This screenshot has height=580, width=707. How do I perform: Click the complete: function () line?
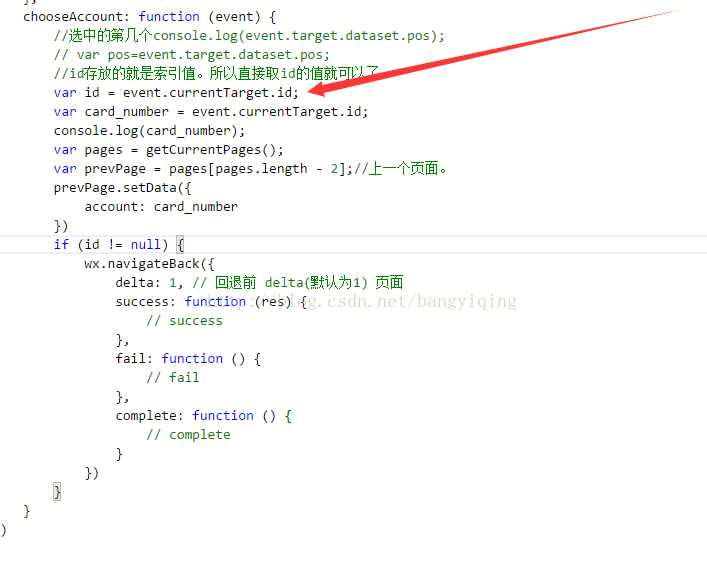tap(203, 416)
